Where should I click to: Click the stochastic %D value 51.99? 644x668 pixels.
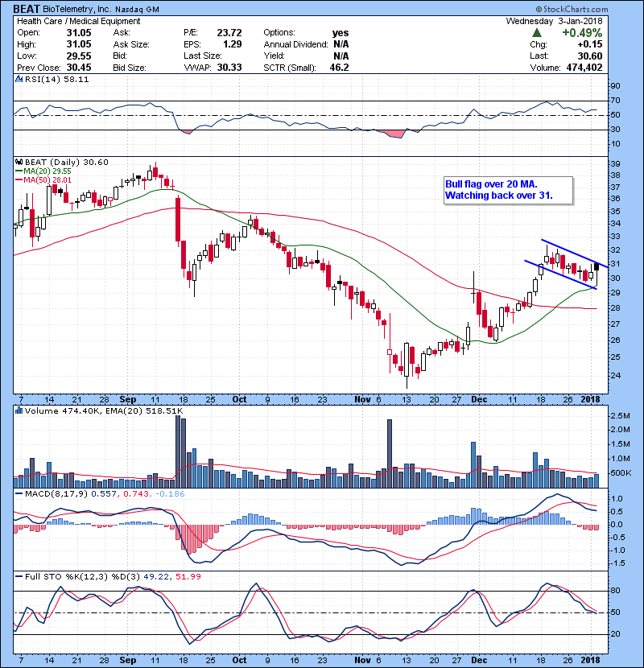[x=188, y=576]
